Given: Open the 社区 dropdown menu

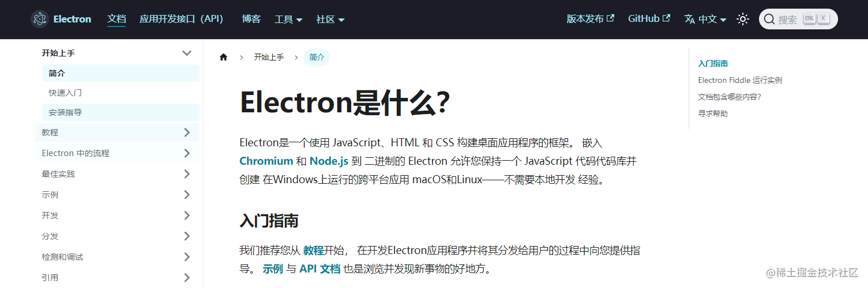Looking at the screenshot, I should [330, 19].
